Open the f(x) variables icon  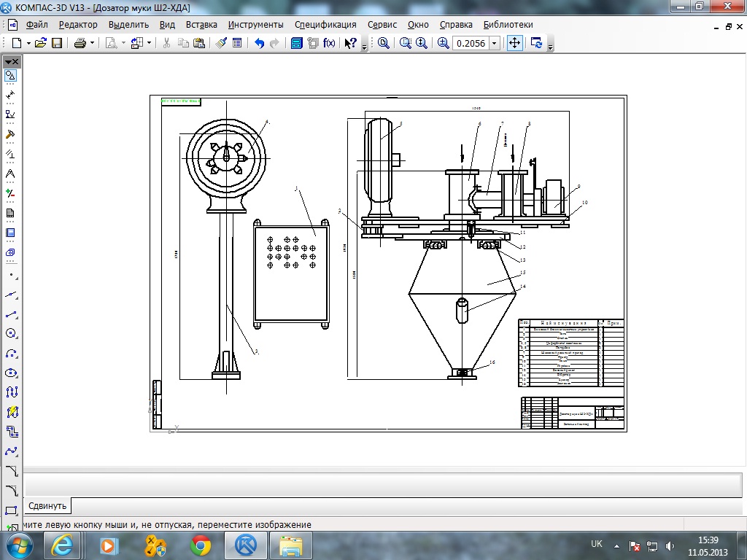329,43
